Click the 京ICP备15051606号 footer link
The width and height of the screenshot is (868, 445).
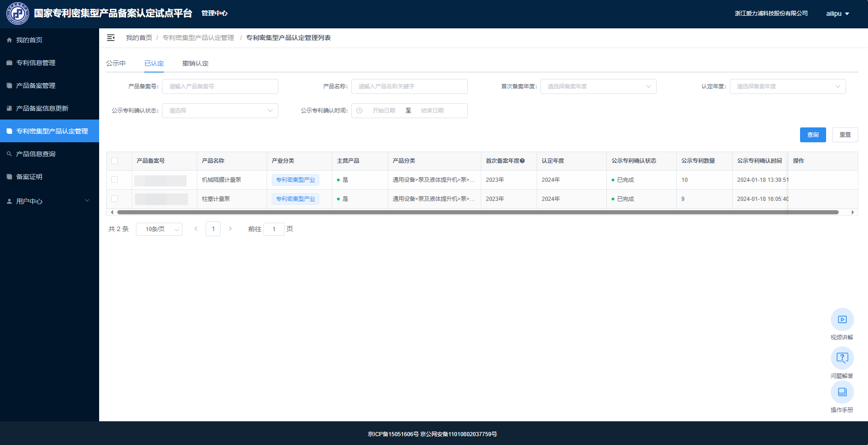coord(393,434)
